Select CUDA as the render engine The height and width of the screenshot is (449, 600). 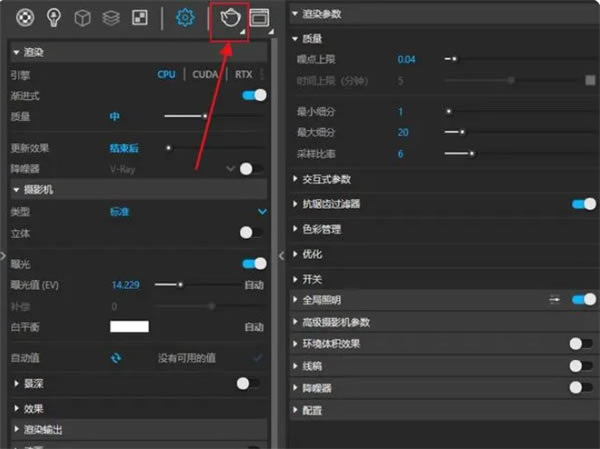pos(205,74)
